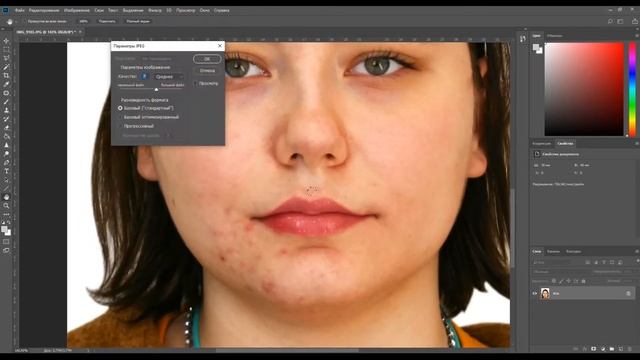Screen dimensions: 640x360
Task: Select 'Прогрессивный' radio option
Action: click(x=120, y=126)
